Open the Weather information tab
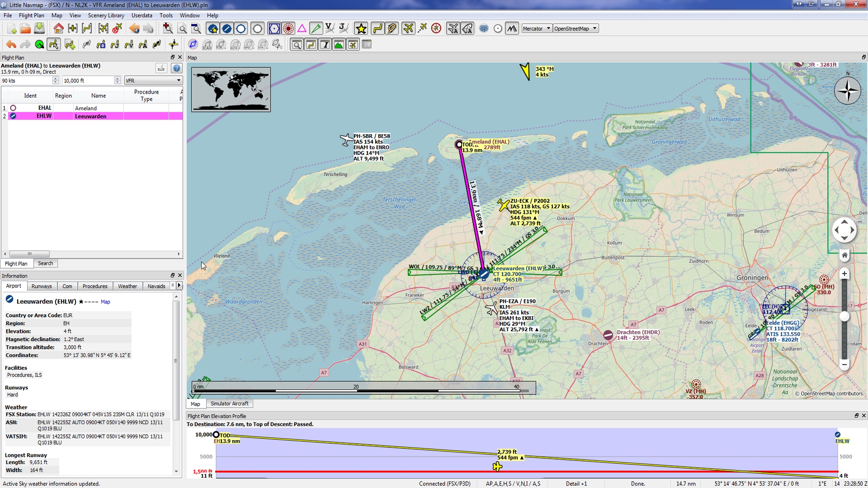The width and height of the screenshot is (868, 488). click(127, 286)
